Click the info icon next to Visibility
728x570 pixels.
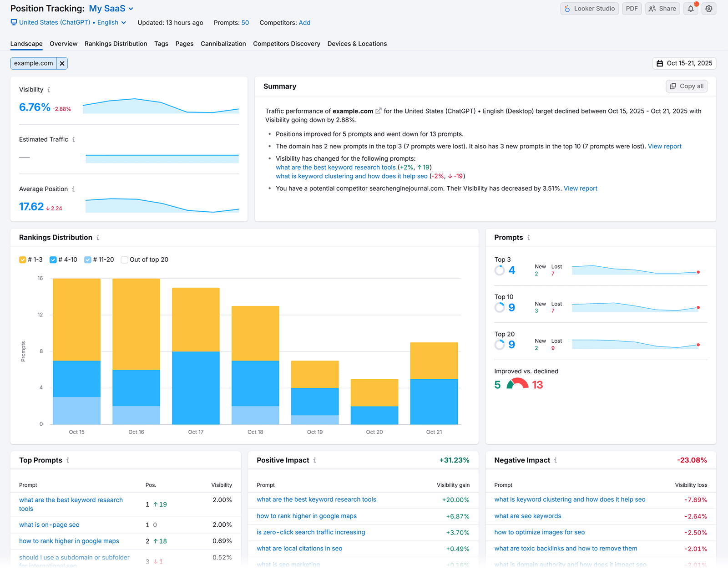(50, 90)
